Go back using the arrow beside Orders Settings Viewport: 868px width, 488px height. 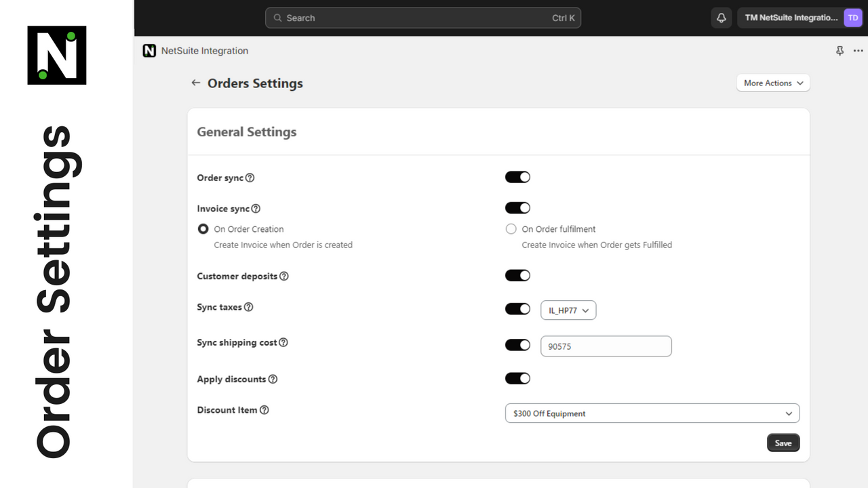click(x=196, y=83)
